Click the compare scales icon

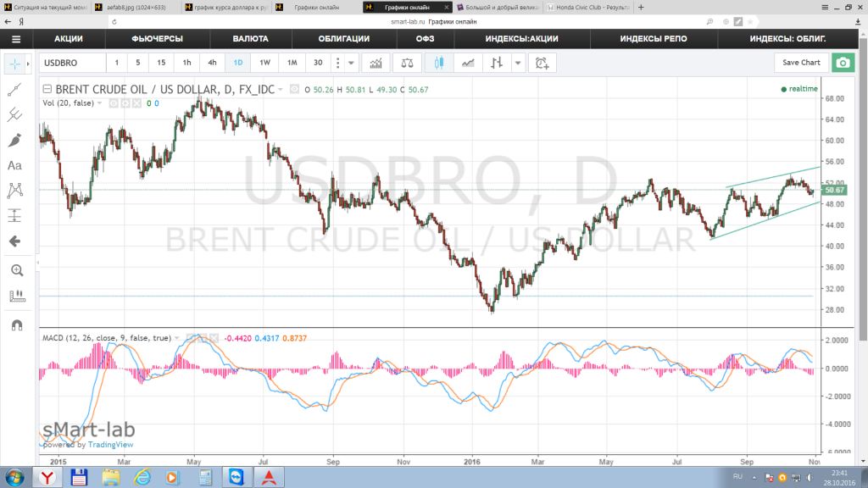408,63
